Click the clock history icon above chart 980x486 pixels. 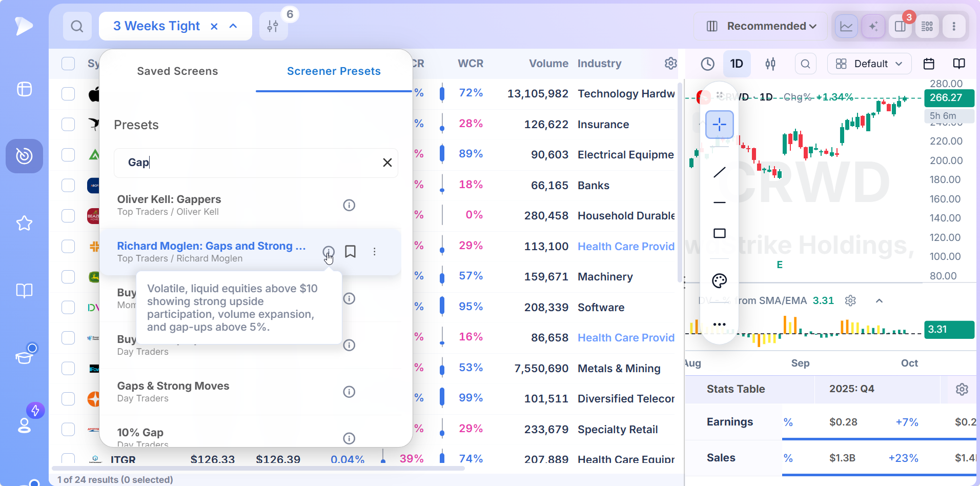tap(707, 64)
